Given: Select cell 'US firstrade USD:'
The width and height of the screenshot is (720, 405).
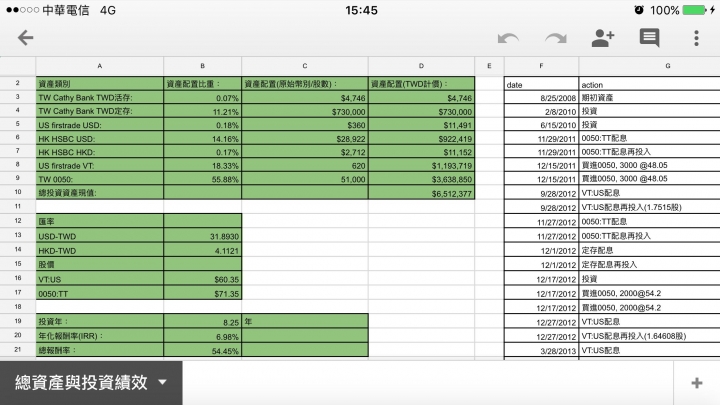Looking at the screenshot, I should tap(100, 125).
